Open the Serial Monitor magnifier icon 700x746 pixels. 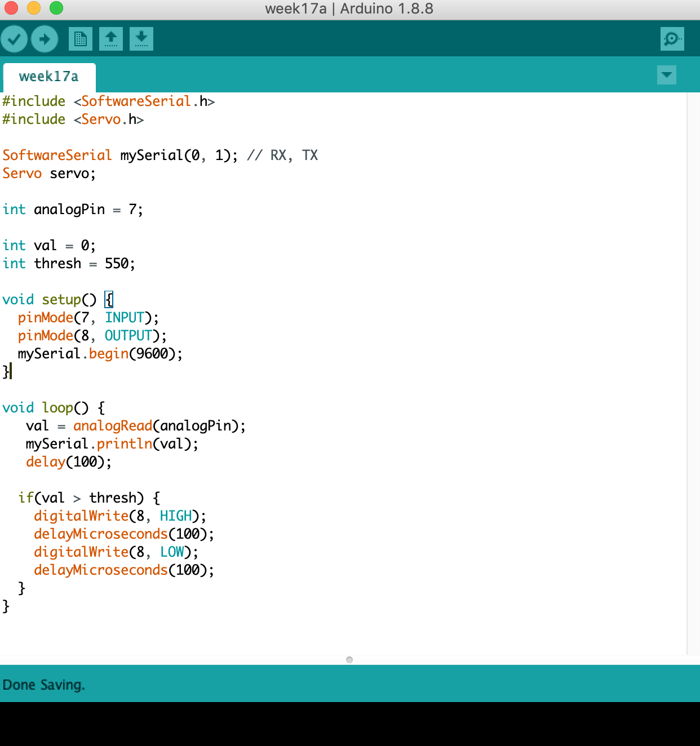click(x=672, y=39)
